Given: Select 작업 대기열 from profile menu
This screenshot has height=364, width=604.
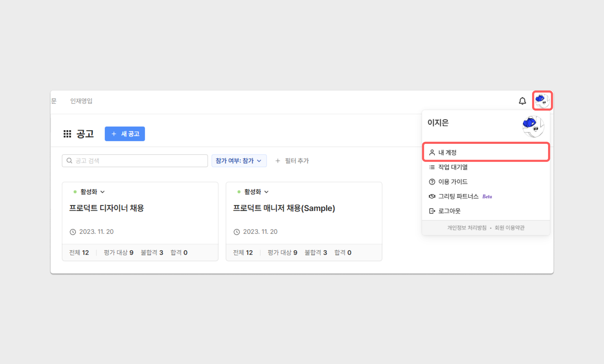Looking at the screenshot, I should (x=453, y=167).
